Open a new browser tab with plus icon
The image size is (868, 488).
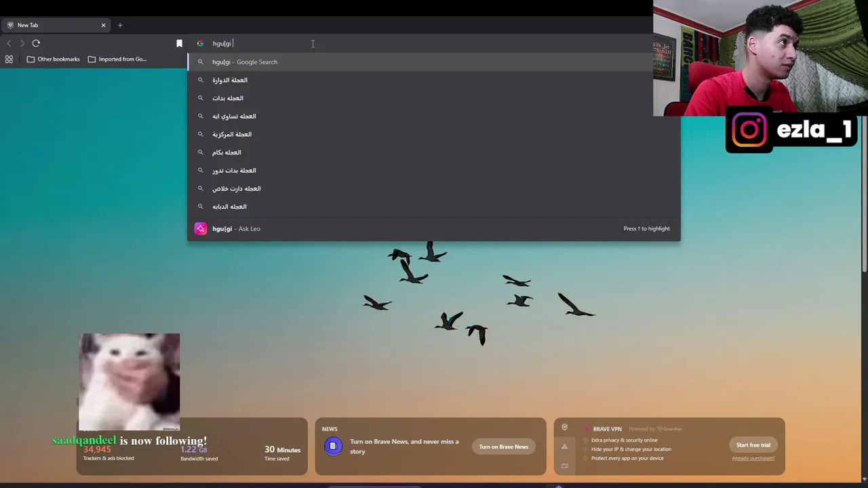tap(120, 25)
